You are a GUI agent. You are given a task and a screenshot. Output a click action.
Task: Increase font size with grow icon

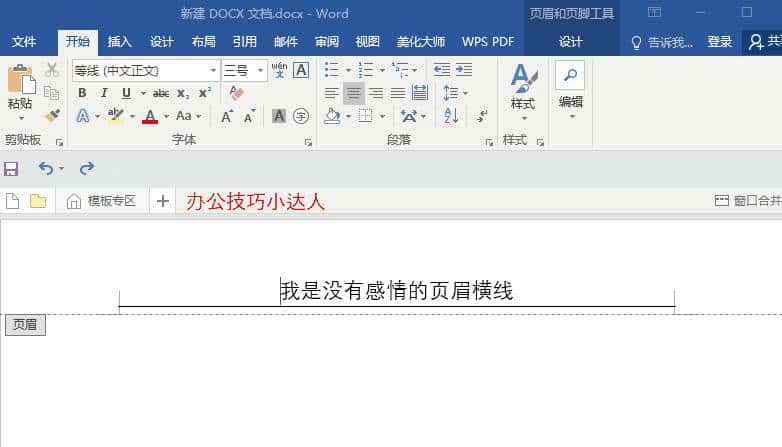tap(227, 116)
